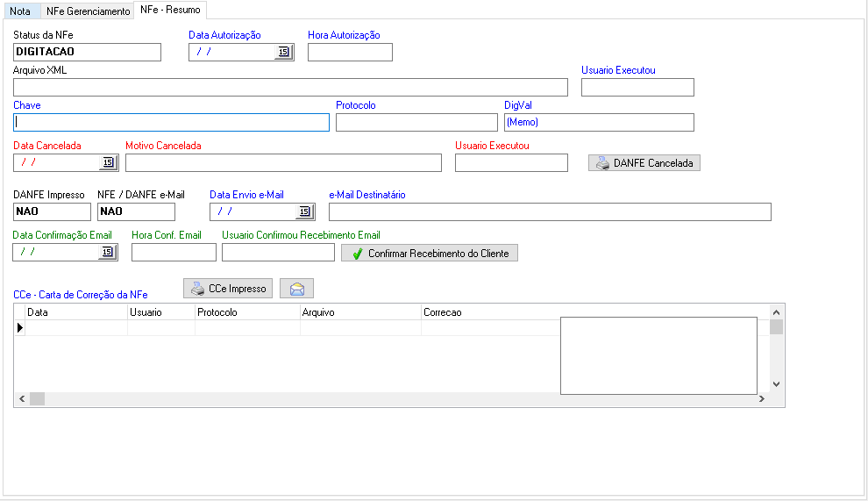The width and height of the screenshot is (868, 501).
Task: Open calendar picker for Data Autorização
Action: coord(283,53)
